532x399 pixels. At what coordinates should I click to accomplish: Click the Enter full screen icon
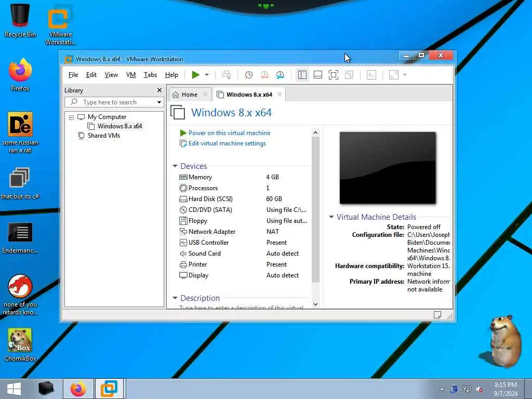click(334, 75)
